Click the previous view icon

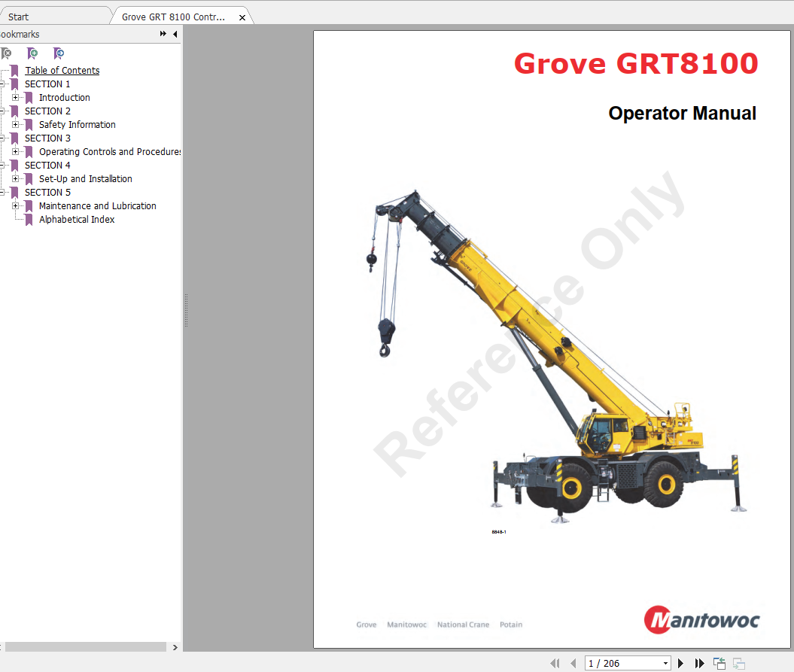[x=719, y=663]
